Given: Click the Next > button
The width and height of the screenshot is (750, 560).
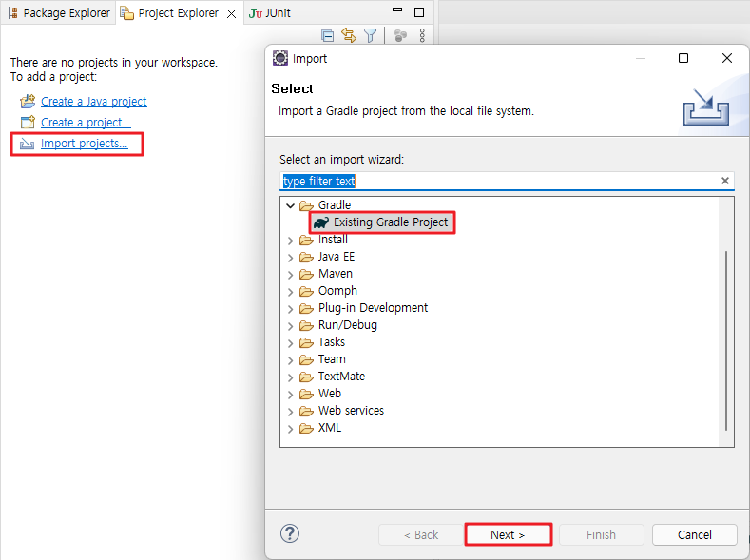Looking at the screenshot, I should [508, 534].
